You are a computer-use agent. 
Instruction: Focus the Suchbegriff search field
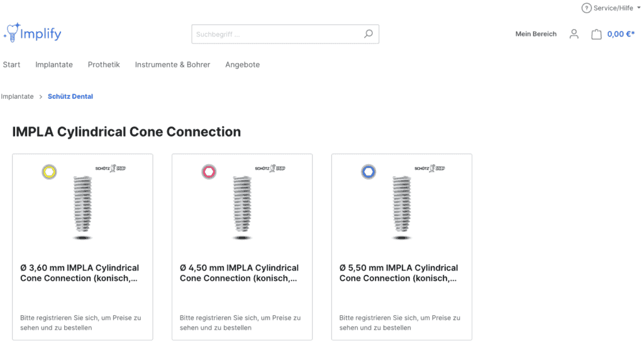[x=285, y=34]
